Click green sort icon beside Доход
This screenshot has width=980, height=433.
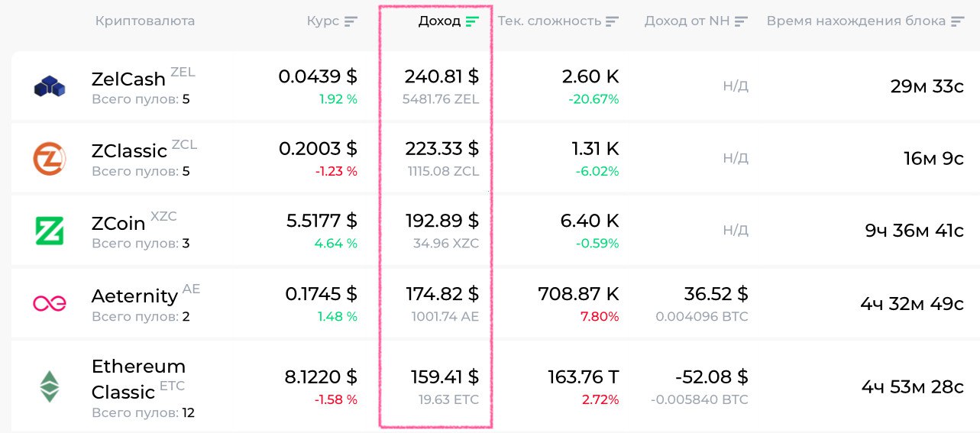[x=473, y=21]
